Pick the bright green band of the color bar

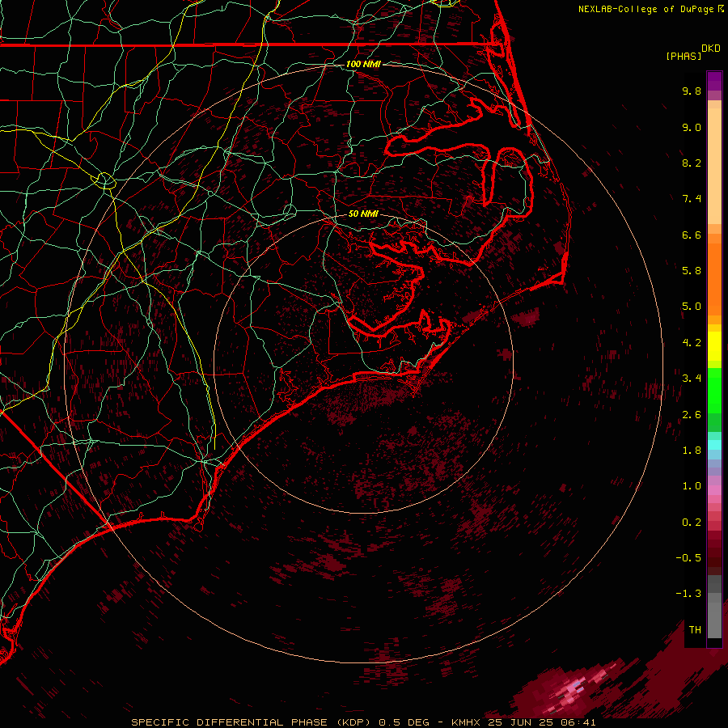point(714,390)
